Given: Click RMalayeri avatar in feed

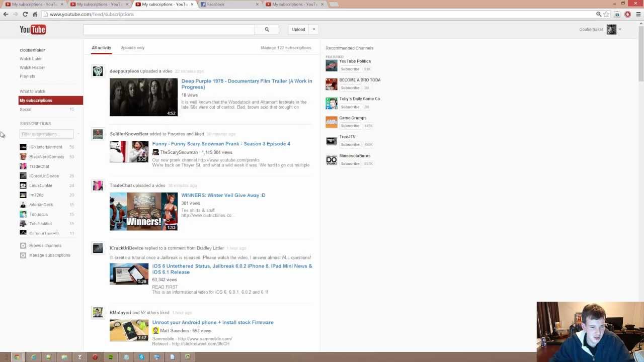Looking at the screenshot, I should pyautogui.click(x=98, y=313).
